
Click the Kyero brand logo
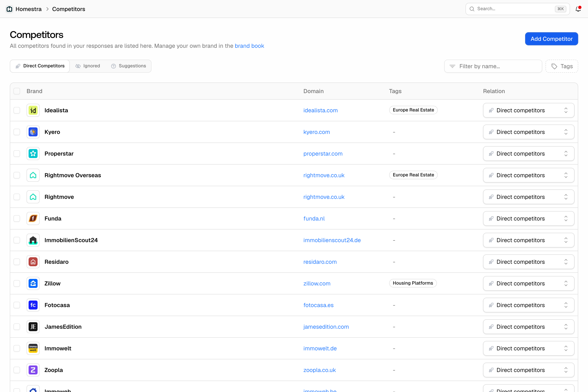(x=33, y=132)
